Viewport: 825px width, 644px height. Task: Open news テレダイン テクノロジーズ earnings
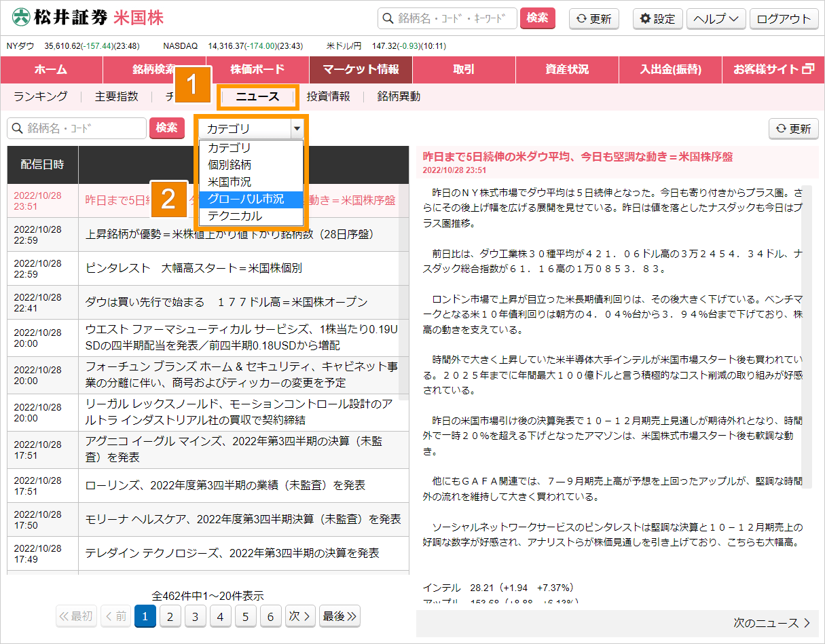[x=232, y=553]
